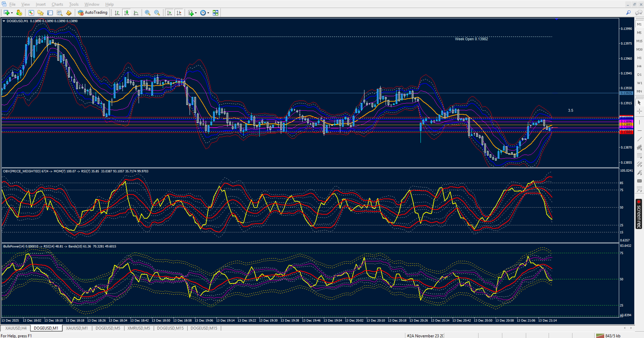Toggle Chart Shift from right border
The image size is (644, 338).
(x=179, y=13)
